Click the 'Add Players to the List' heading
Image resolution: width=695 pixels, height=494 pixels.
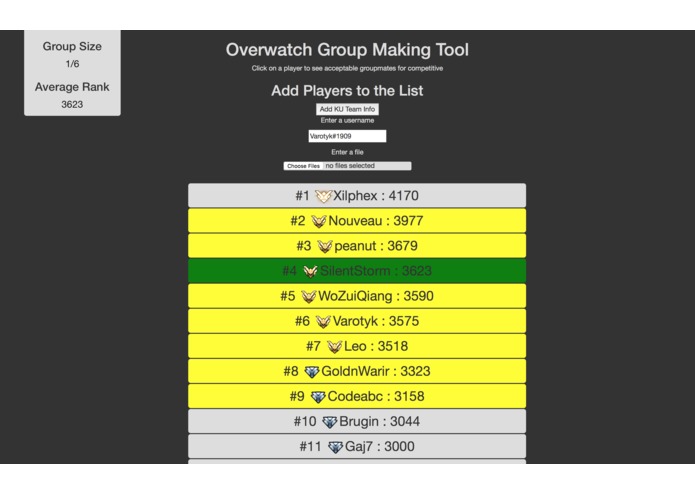click(347, 90)
